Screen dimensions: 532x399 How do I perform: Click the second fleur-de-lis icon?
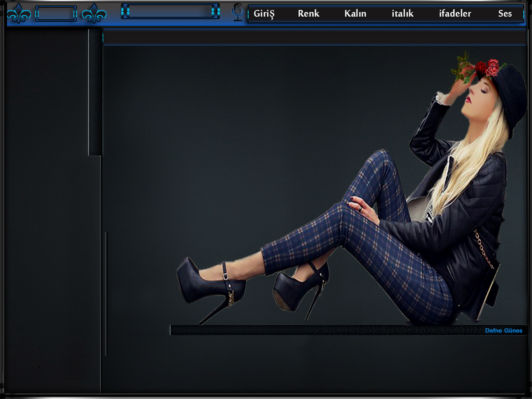click(x=94, y=14)
